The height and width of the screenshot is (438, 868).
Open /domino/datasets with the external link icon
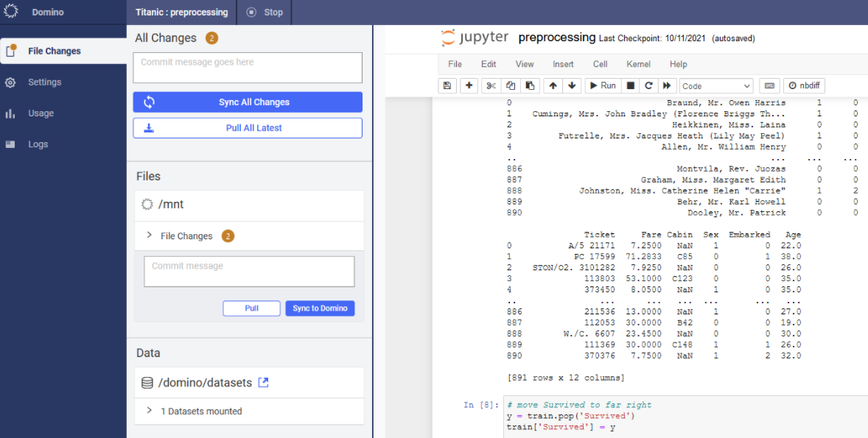(264, 382)
